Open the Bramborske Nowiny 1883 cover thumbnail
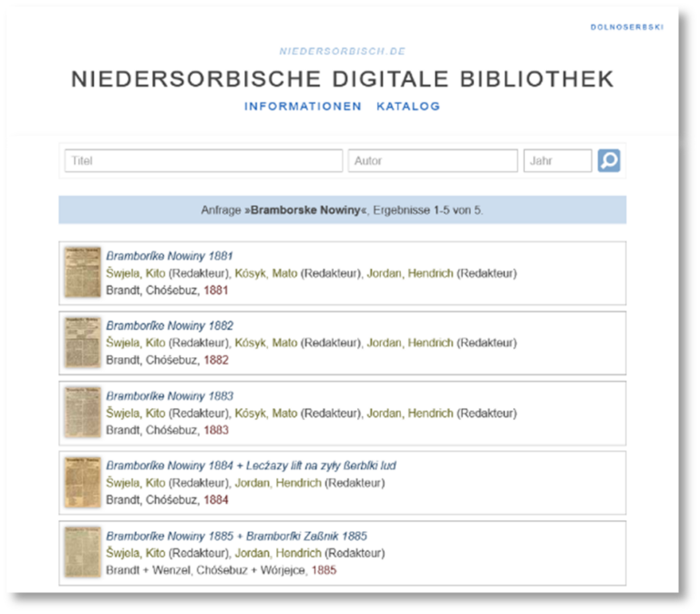The image size is (700, 614). (x=82, y=413)
